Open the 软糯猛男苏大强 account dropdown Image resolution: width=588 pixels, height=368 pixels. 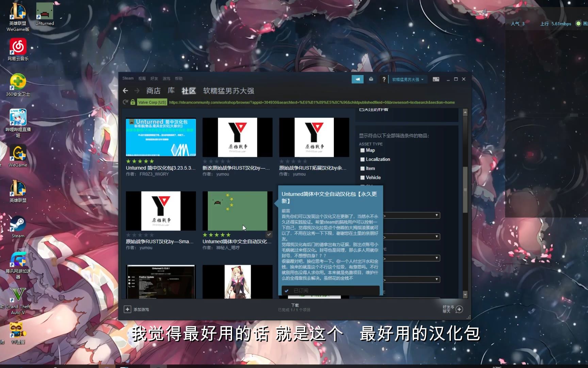[x=407, y=79]
